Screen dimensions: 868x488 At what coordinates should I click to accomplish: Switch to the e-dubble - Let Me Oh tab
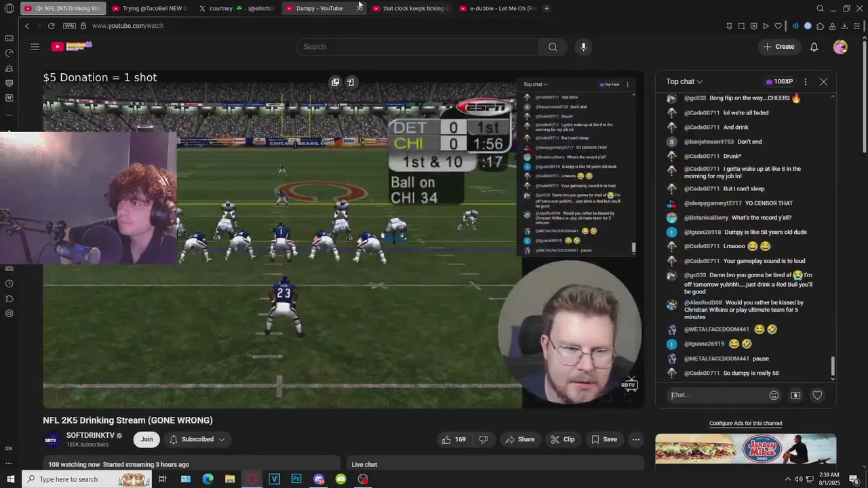pyautogui.click(x=497, y=9)
